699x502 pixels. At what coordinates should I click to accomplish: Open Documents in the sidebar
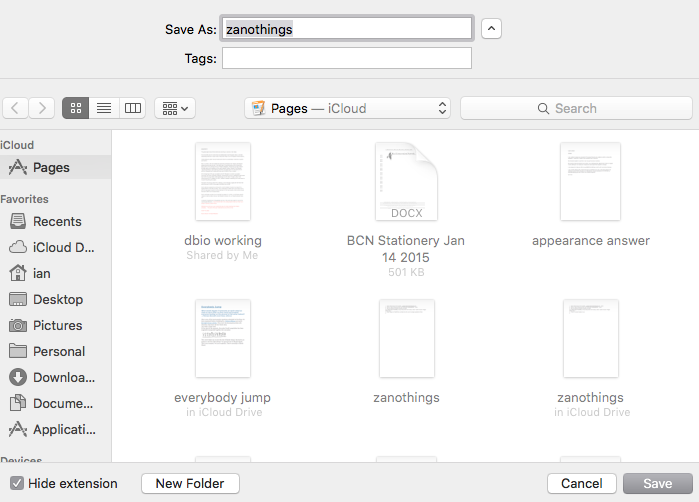click(55, 403)
